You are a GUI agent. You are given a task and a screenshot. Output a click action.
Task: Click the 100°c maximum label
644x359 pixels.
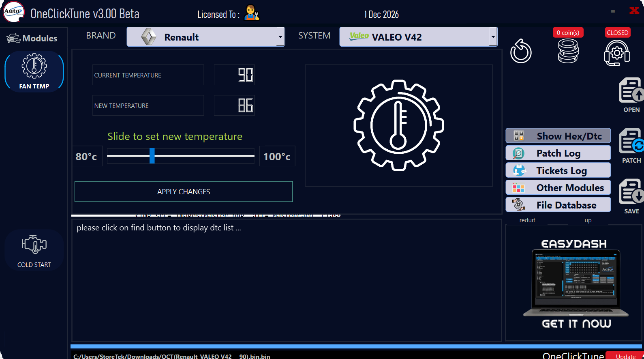click(277, 157)
